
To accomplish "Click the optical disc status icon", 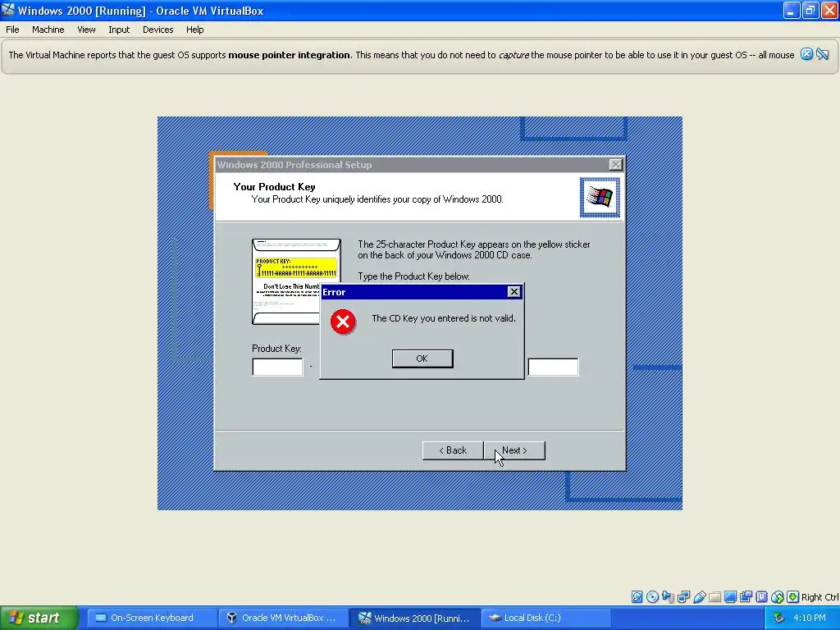I will 652,597.
